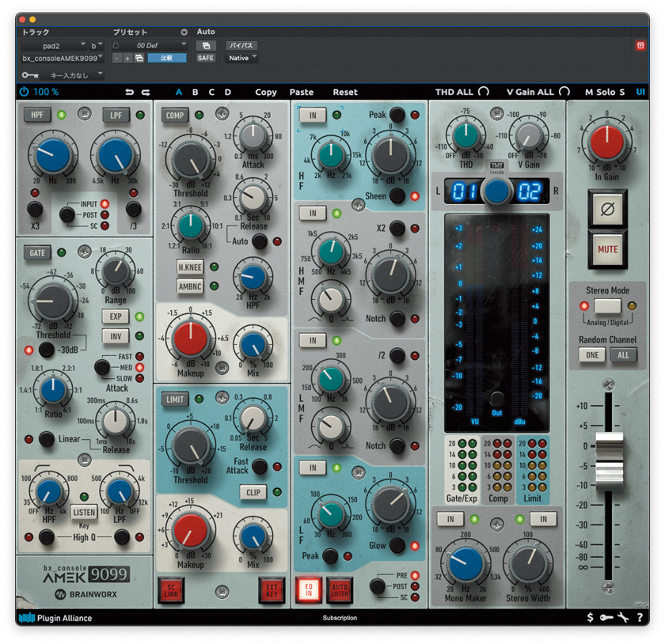The image size is (665, 644).
Task: Select settings slot D
Action: [x=228, y=92]
